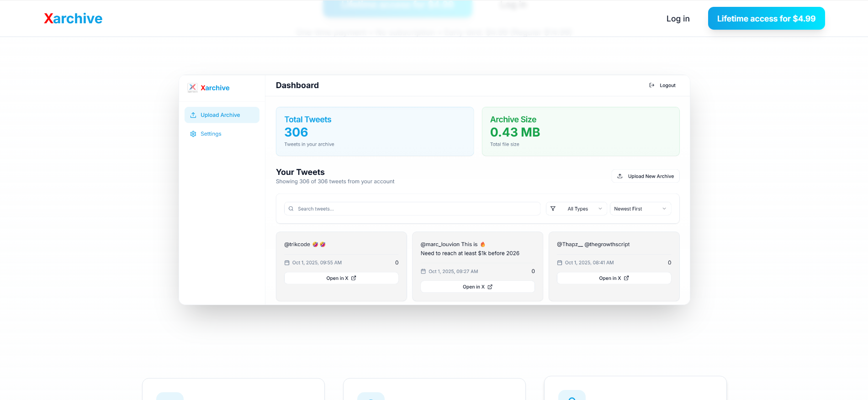Click the Log in link
Image resolution: width=868 pixels, height=400 pixels.
point(678,19)
